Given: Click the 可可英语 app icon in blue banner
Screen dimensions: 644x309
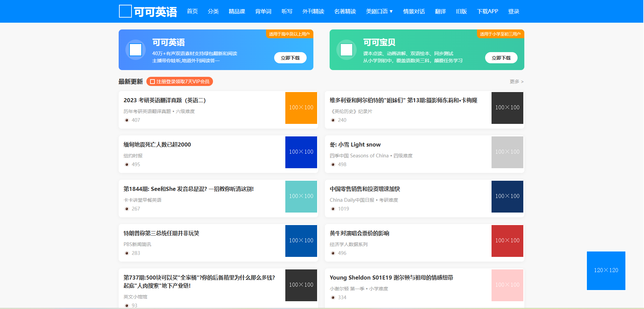Looking at the screenshot, I should (136, 50).
